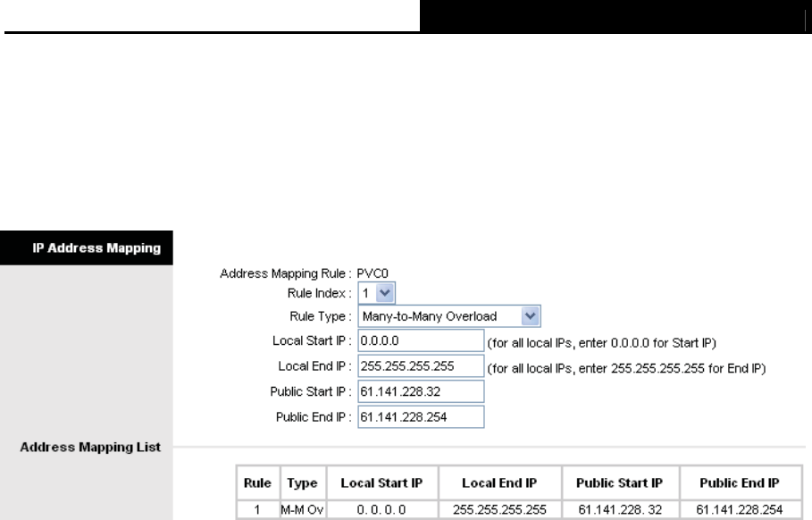Click the Local Start IP field label
Screen dimensions: 812x520
click(x=313, y=340)
